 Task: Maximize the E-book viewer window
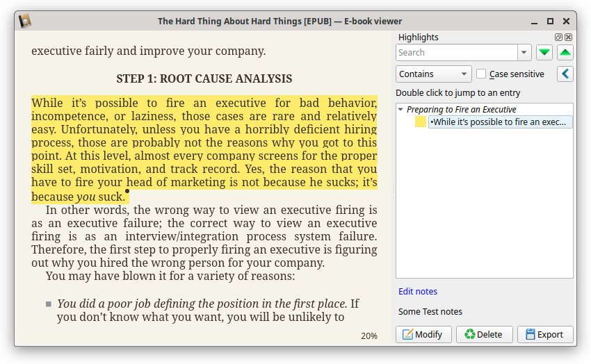(550, 22)
